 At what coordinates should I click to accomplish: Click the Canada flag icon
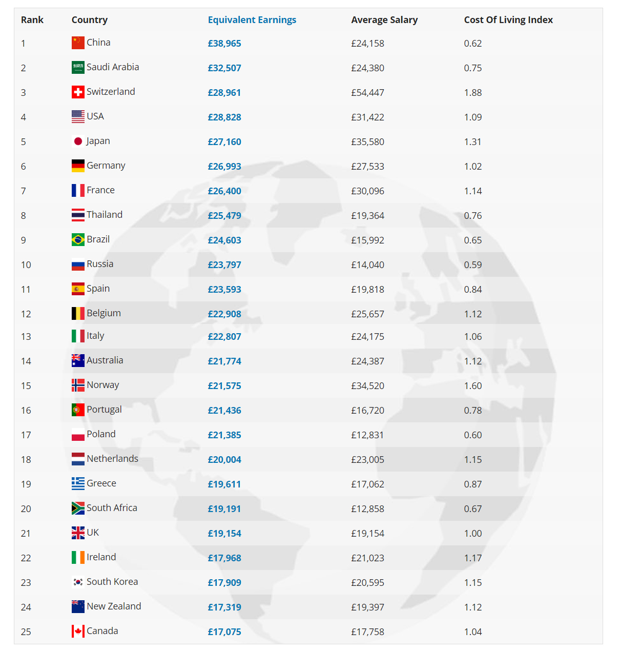pos(78,632)
